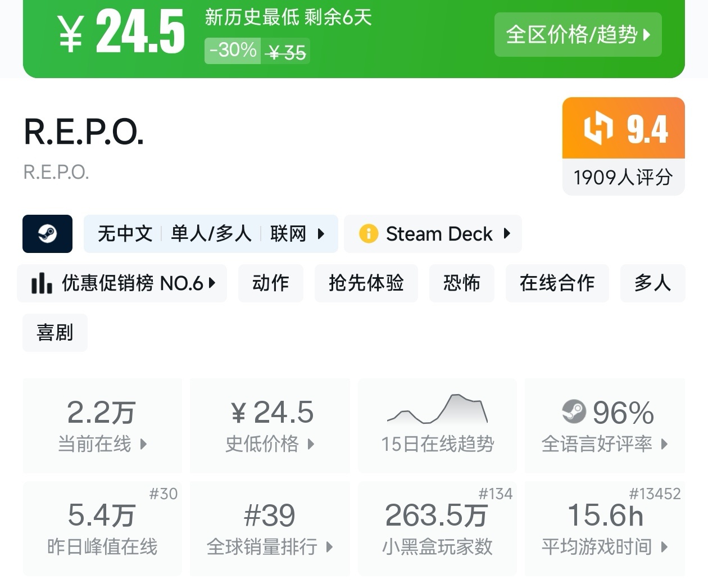The height and width of the screenshot is (588, 708).
Task: Open 全语言好评率 review details
Action: click(x=605, y=426)
